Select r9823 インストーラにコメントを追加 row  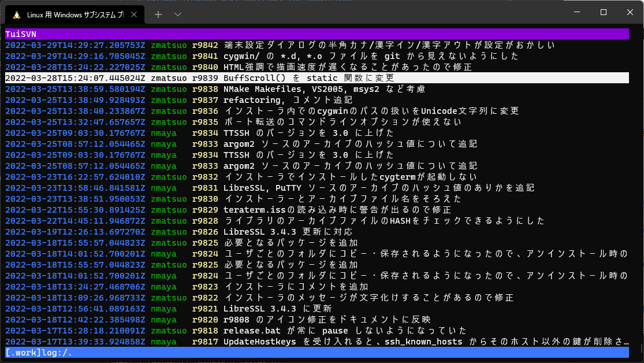pyautogui.click(x=317, y=287)
